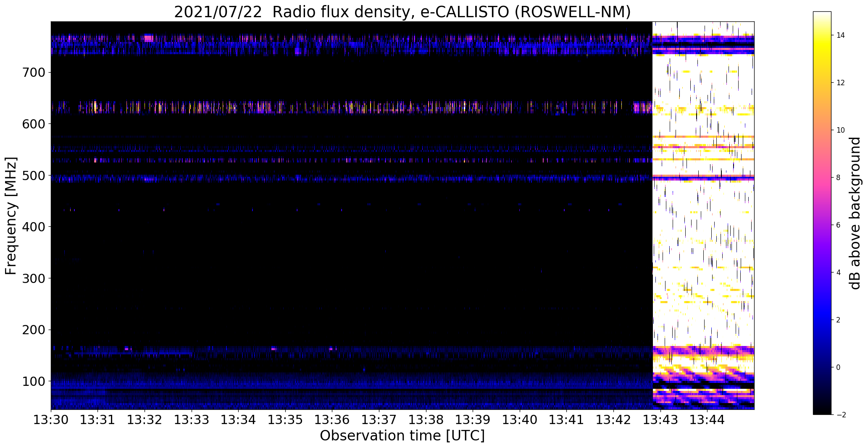
Task: Click the 13:44 time tick label
Action: coord(708,419)
